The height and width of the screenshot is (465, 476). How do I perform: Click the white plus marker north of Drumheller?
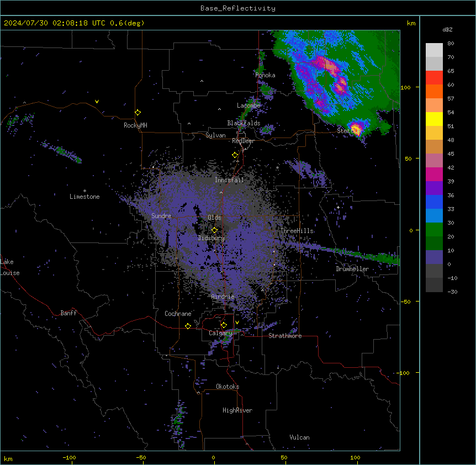pyautogui.click(x=338, y=207)
